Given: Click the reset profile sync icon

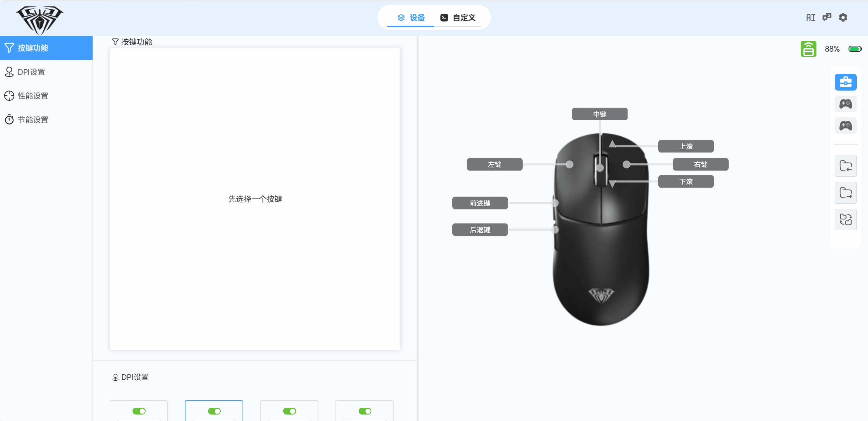Looking at the screenshot, I should 845,219.
